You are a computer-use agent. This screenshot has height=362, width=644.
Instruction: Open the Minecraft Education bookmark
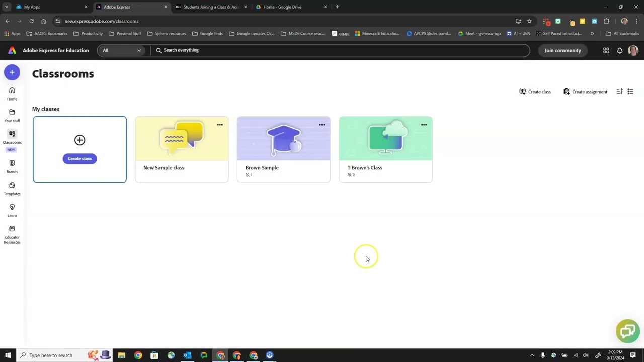pyautogui.click(x=377, y=34)
